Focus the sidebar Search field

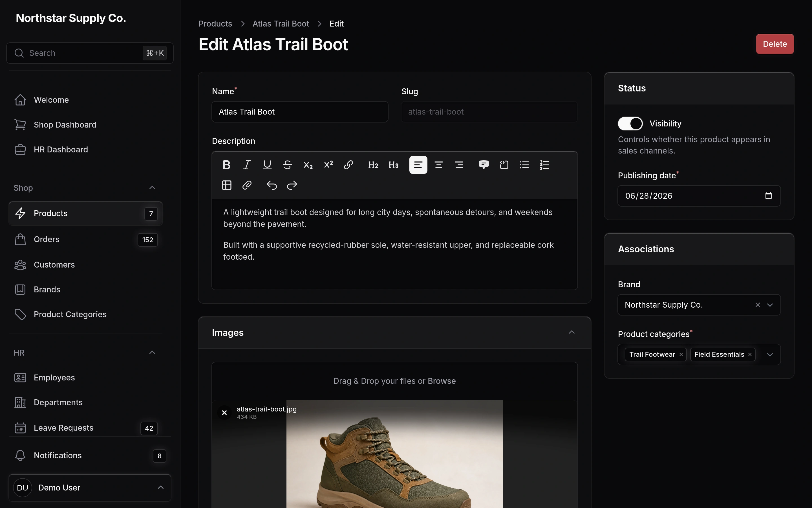pos(90,53)
